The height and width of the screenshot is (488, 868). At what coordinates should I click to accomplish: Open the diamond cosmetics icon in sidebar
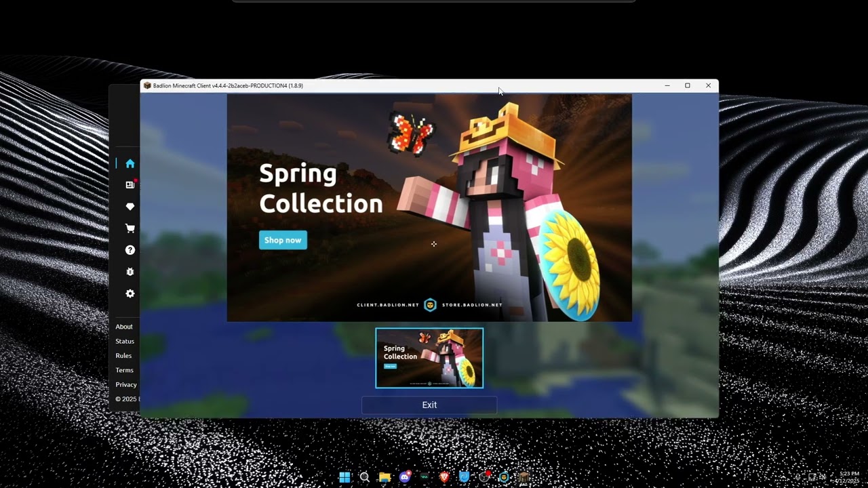(x=130, y=207)
